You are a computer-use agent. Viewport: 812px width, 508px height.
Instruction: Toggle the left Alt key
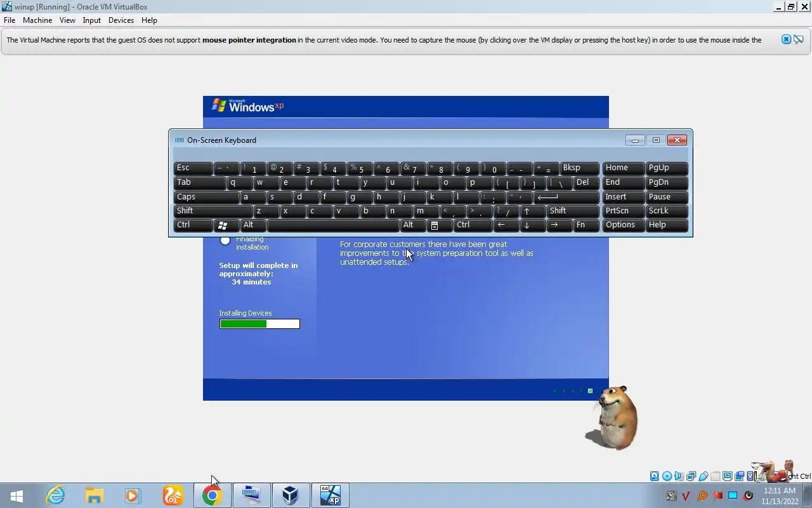click(253, 225)
